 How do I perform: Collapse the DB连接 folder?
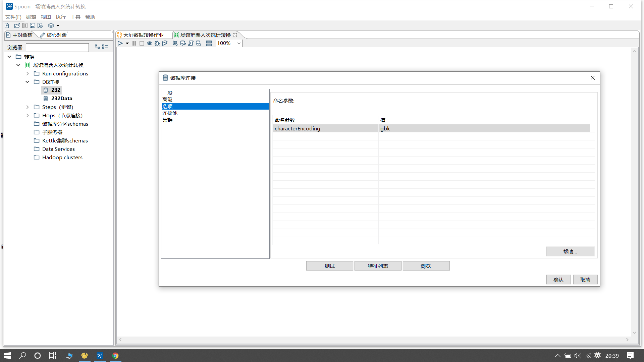pos(28,82)
